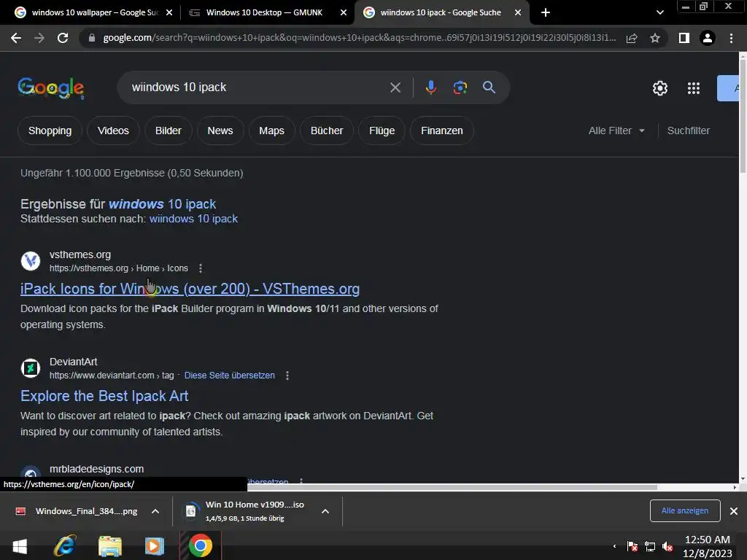Start voice search with microphone

coord(430,87)
